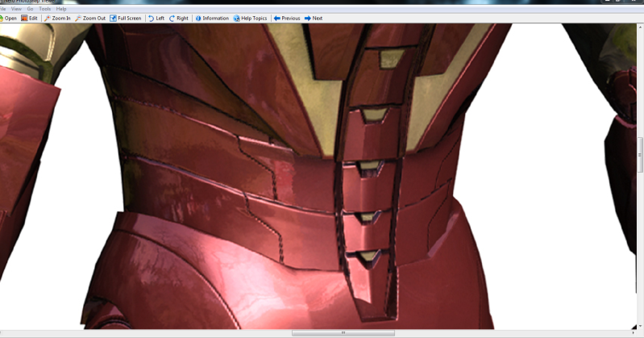Go to the Next image

coord(314,18)
